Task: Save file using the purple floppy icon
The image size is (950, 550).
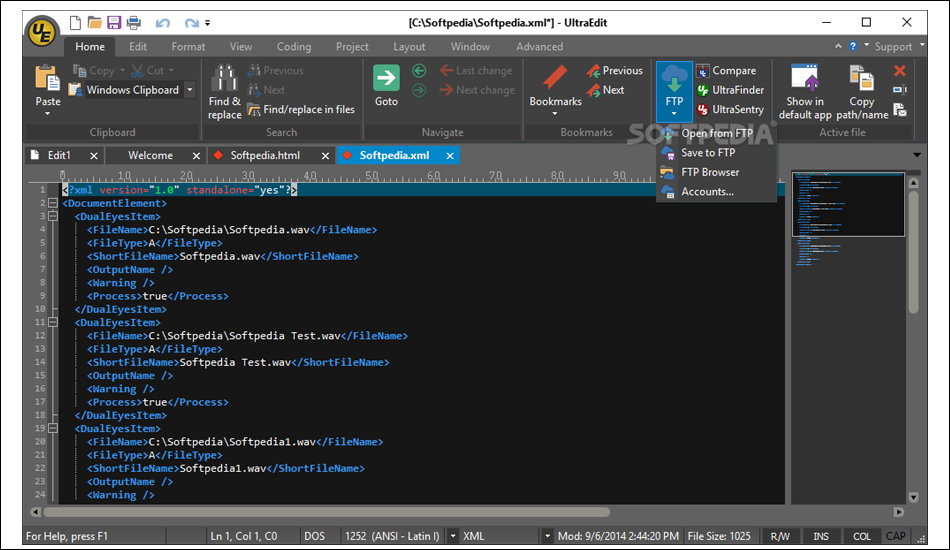Action: [114, 23]
